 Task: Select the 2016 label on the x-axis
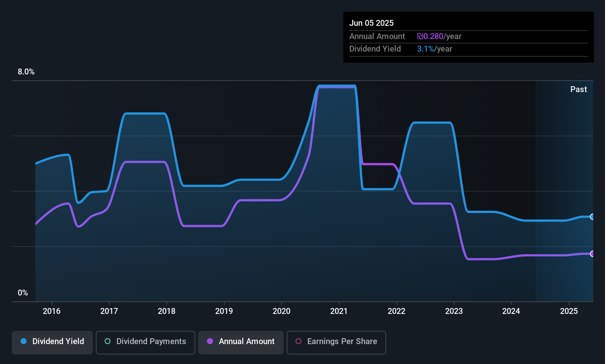click(52, 311)
